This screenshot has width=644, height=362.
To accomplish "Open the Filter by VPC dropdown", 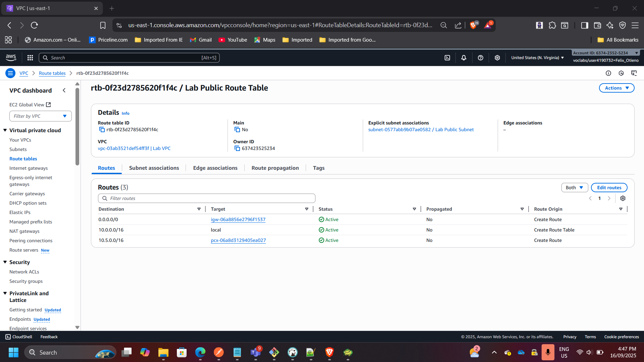I will (x=40, y=116).
